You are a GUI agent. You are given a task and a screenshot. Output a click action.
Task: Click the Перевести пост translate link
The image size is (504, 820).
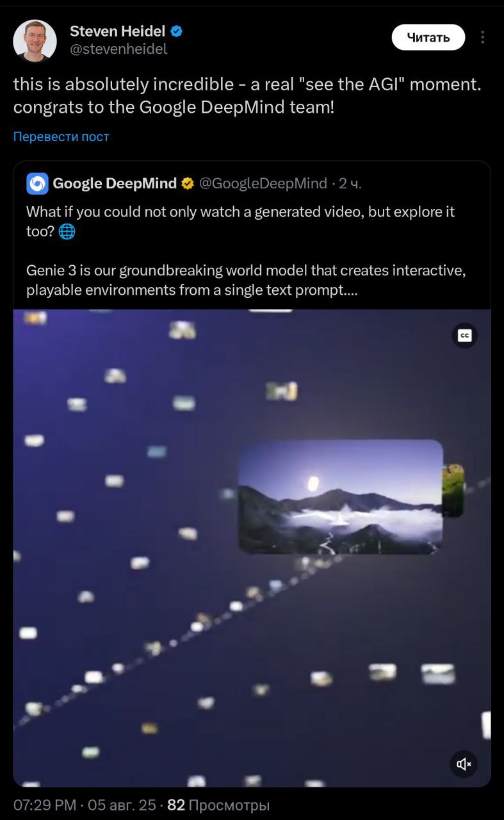[x=61, y=136]
